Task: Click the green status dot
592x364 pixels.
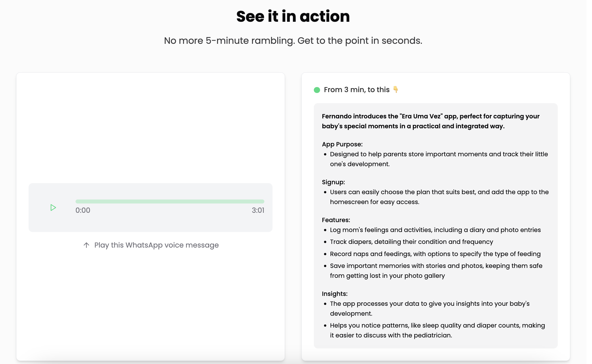Action: click(x=317, y=90)
